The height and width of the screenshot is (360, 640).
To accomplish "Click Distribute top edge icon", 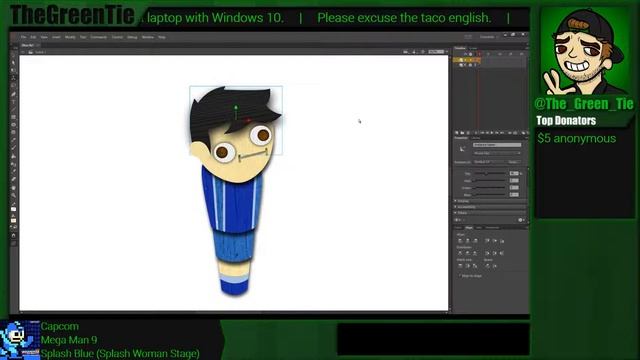I will click(x=460, y=253).
